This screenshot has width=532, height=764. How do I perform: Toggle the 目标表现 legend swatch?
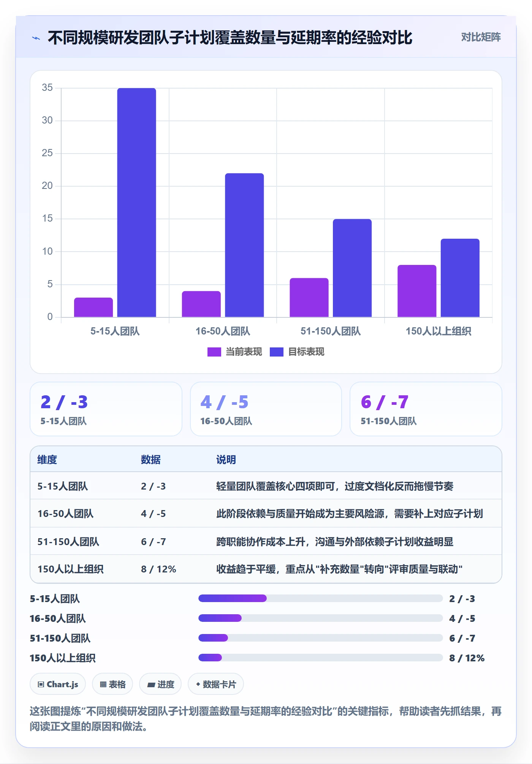pyautogui.click(x=276, y=352)
